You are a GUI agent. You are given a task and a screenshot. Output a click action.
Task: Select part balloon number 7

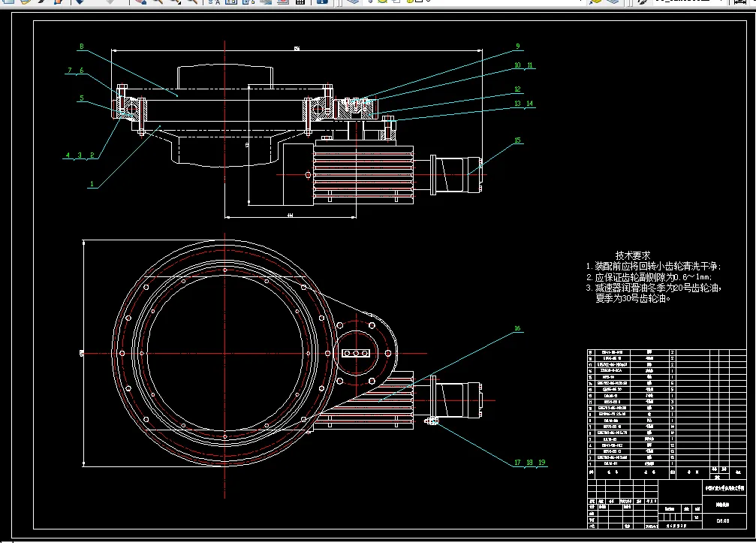(70, 71)
